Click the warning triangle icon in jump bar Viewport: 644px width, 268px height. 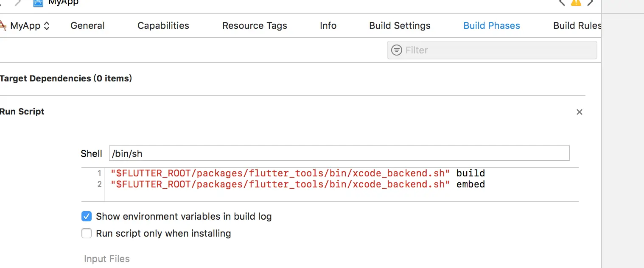[576, 3]
